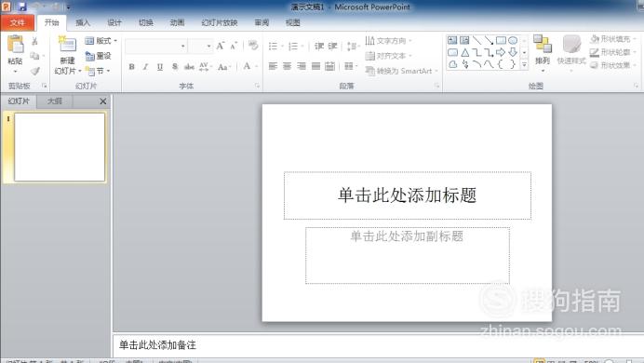The width and height of the screenshot is (644, 363).
Task: Clear all formatting icon
Action: (253, 46)
